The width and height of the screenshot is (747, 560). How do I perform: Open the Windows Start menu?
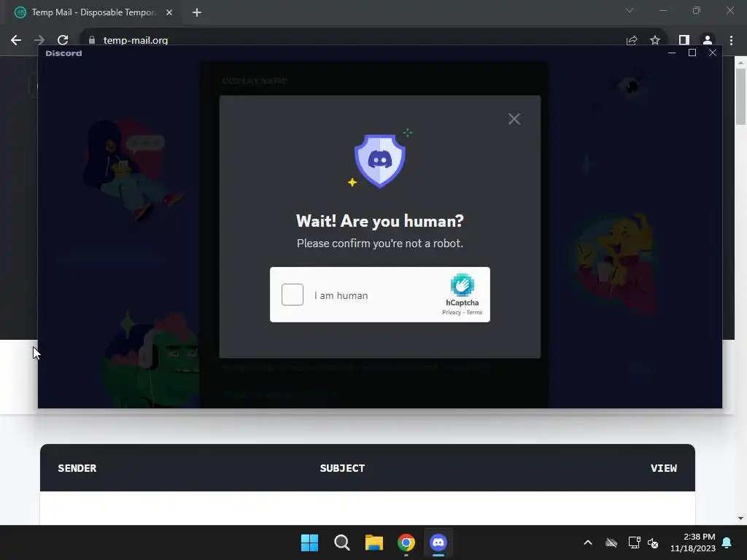pos(309,542)
